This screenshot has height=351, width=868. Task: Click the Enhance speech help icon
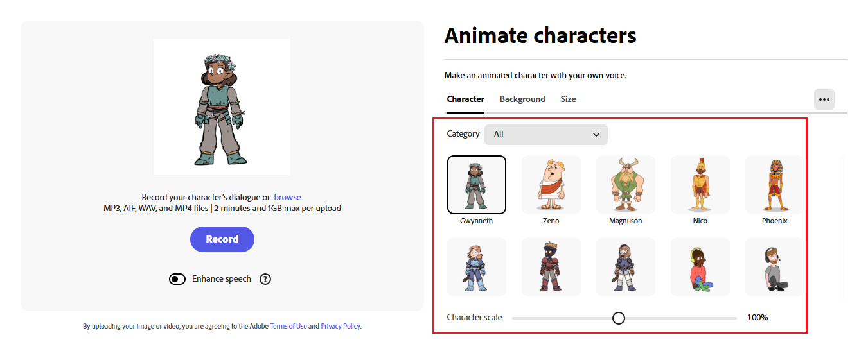(x=265, y=279)
